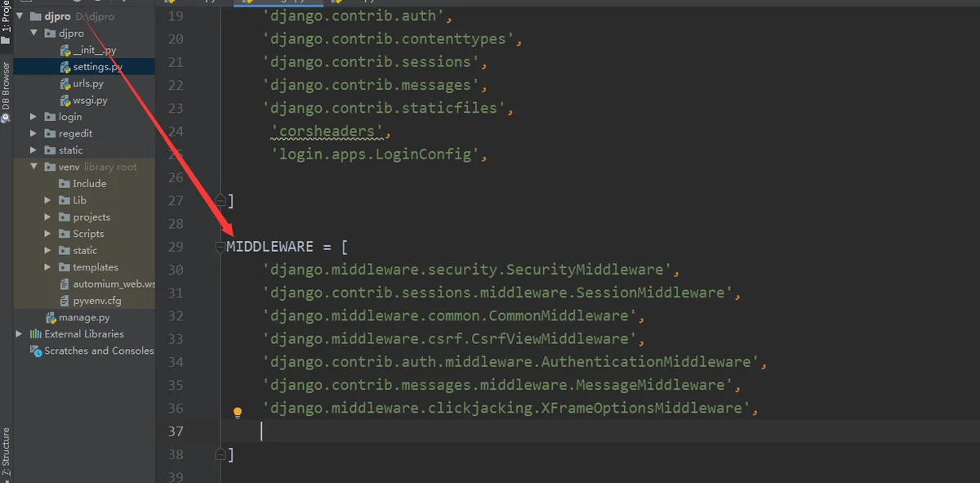This screenshot has width=980, height=483.
Task: Select the Scratches and Consoles row
Action: coord(84,351)
